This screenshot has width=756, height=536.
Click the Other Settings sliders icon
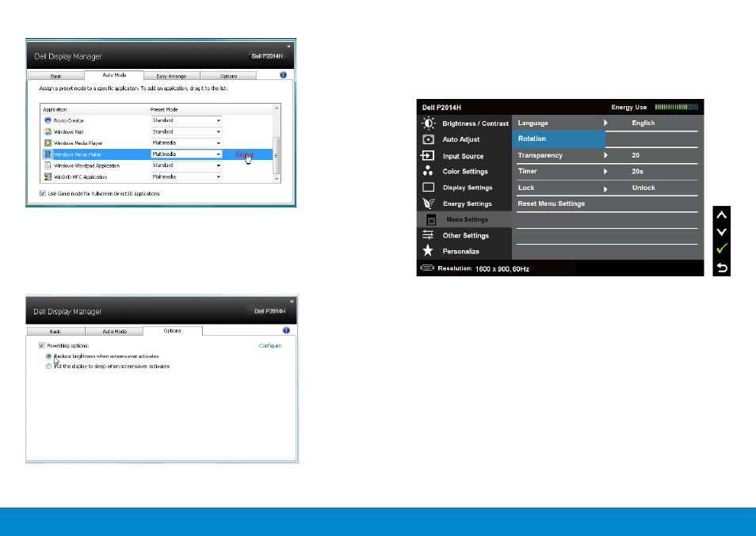click(x=428, y=235)
